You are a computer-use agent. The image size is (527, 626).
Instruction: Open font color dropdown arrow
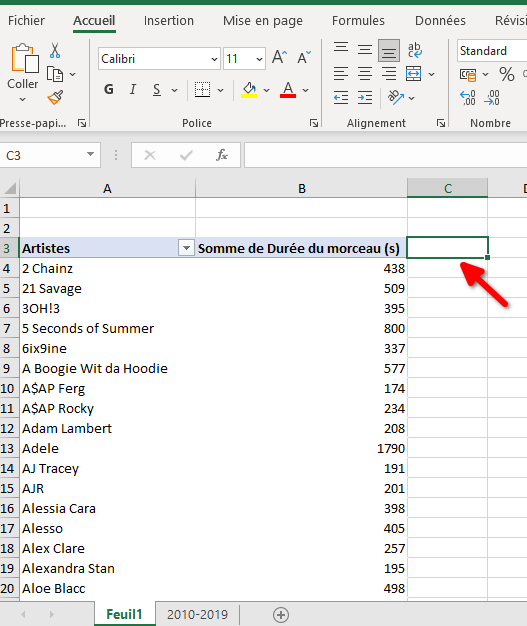coord(305,90)
